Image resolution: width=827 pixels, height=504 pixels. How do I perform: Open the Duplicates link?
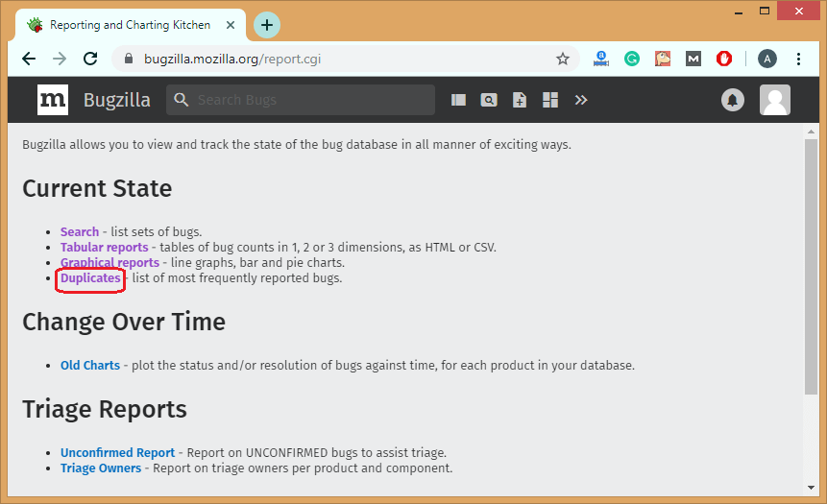(90, 277)
